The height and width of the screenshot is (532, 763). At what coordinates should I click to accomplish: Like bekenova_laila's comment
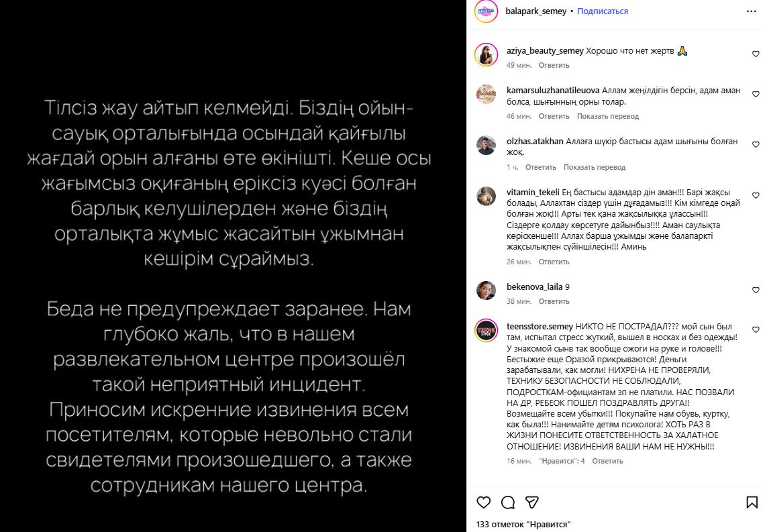756,290
